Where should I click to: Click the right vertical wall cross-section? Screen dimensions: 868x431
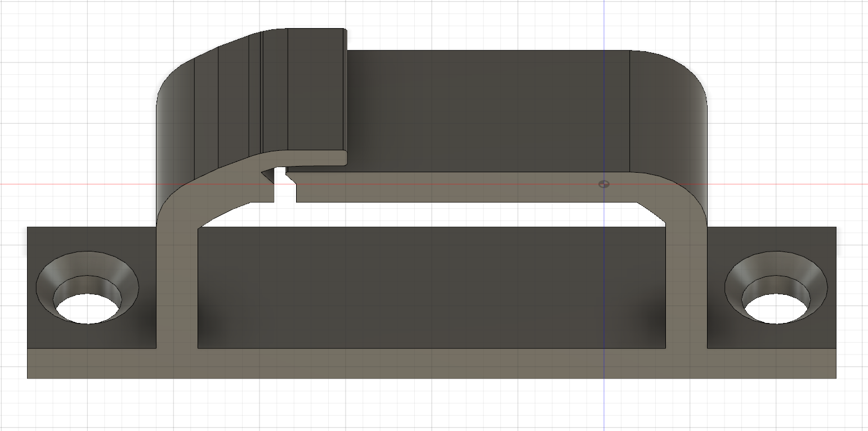686,281
